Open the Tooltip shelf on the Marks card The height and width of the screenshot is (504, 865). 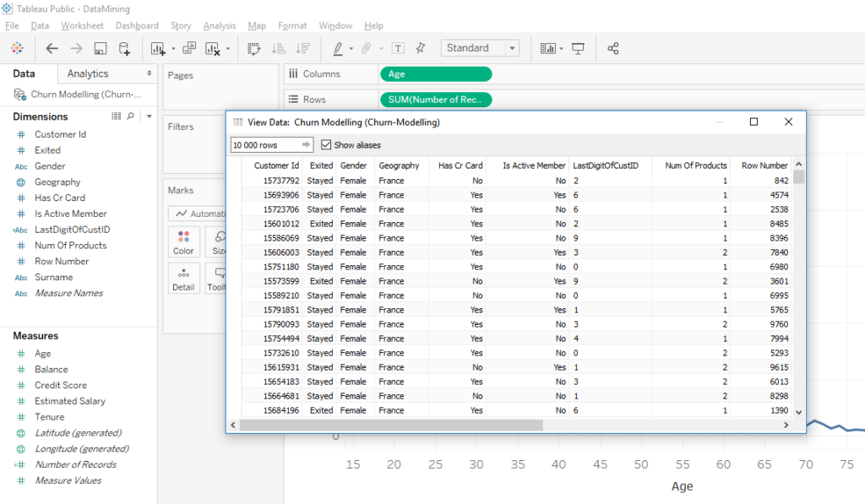click(216, 279)
